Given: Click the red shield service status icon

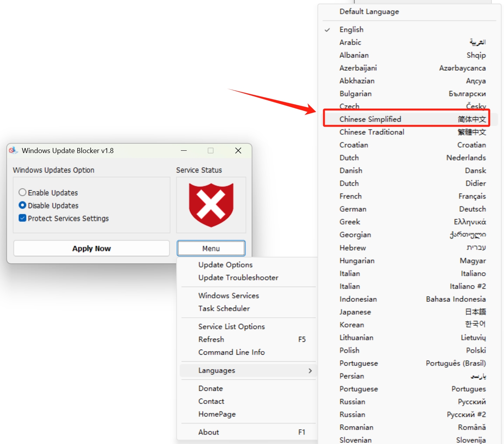Looking at the screenshot, I should (211, 205).
